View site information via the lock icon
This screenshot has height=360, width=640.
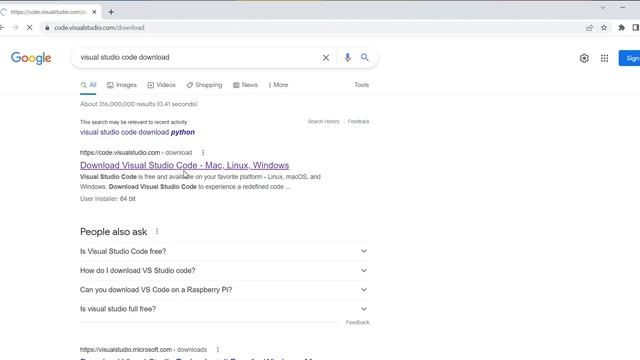click(47, 28)
